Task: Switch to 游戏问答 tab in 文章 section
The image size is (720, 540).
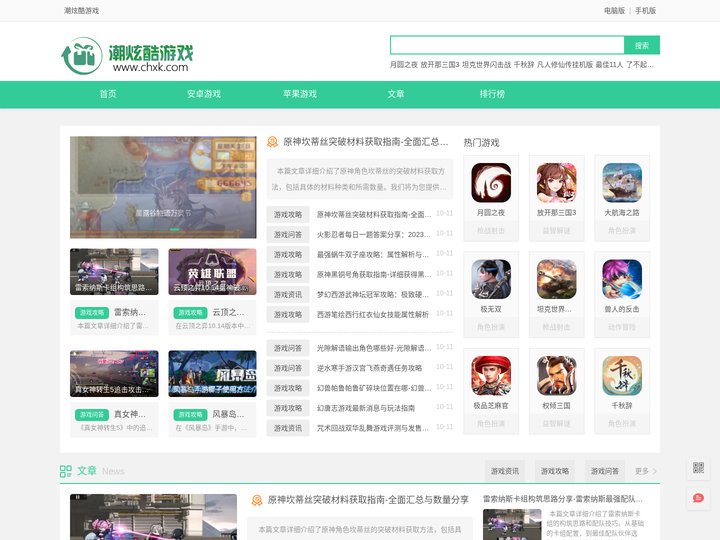Action: click(x=605, y=471)
